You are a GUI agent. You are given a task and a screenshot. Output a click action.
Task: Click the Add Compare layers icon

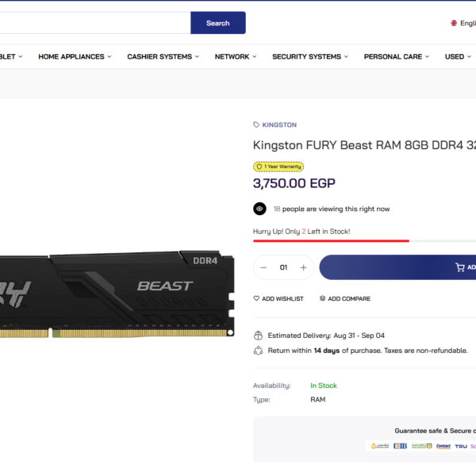click(x=322, y=298)
